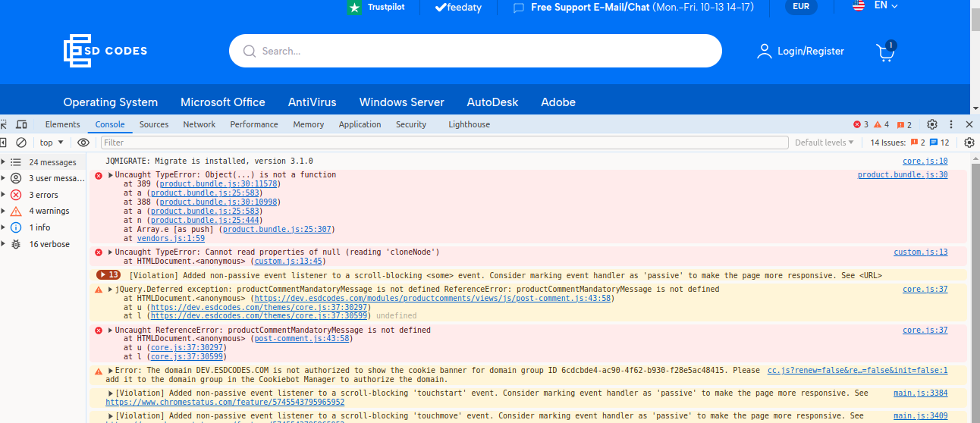Collapse the console sidebar toggle
Screen dimensions: 980x423
(3, 143)
